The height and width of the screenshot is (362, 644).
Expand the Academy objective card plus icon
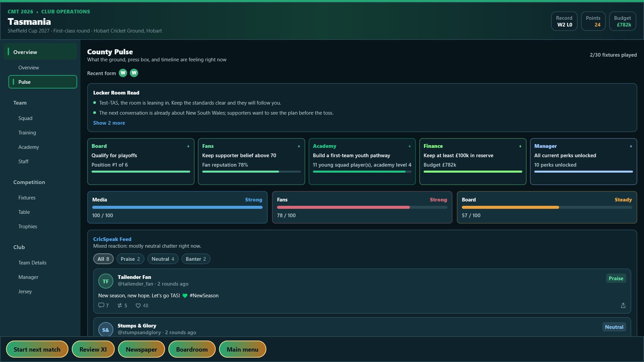(410, 146)
